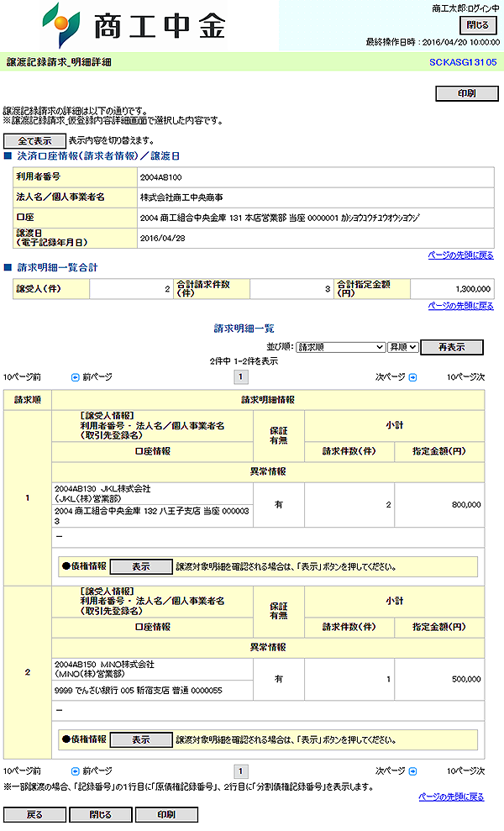Click the bottom 10ページ前 link
504x831 pixels.
22,771
